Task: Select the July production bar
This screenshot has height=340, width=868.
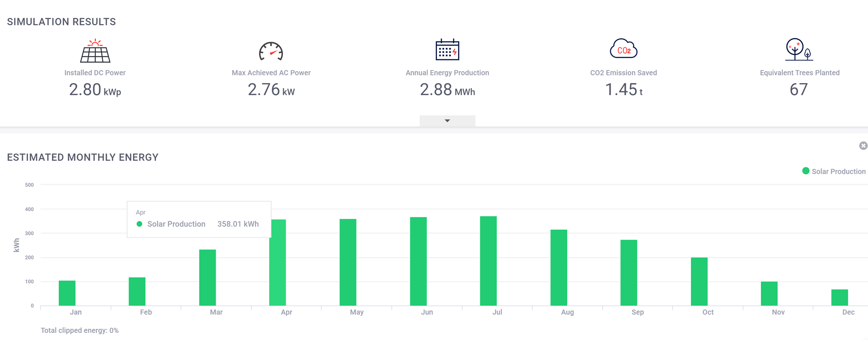Action: click(488, 261)
